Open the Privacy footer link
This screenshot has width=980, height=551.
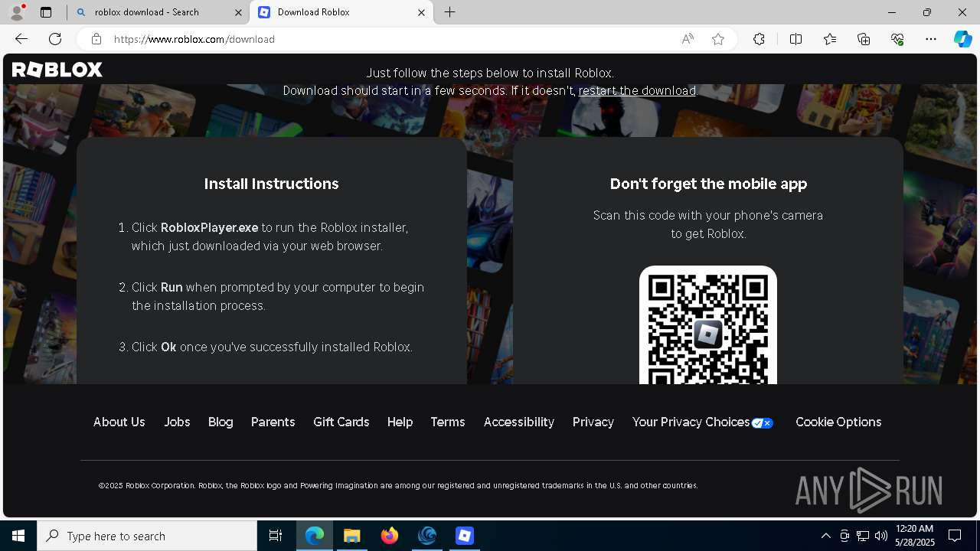[593, 422]
